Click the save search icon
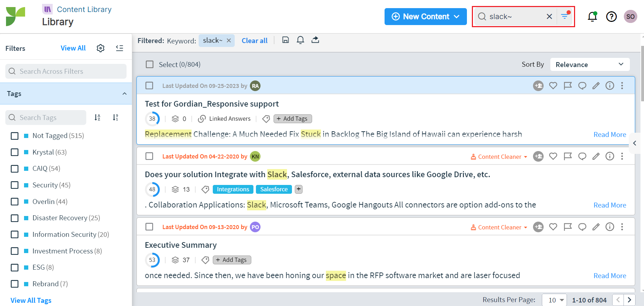644x306 pixels. point(286,40)
